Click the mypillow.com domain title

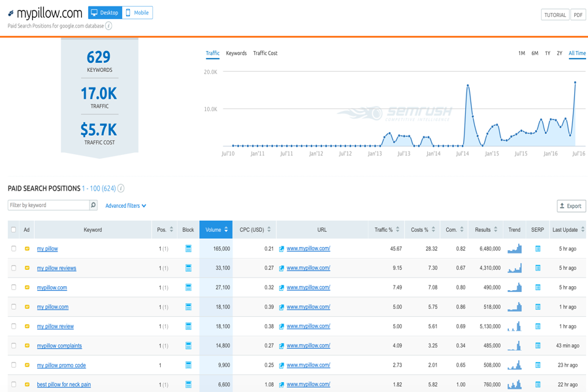(50, 14)
